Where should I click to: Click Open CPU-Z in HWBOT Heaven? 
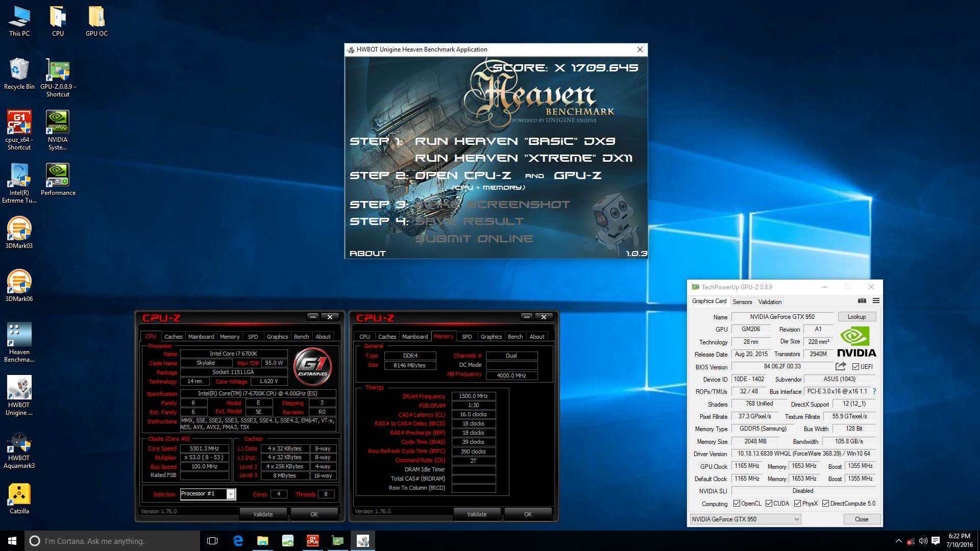point(463,176)
